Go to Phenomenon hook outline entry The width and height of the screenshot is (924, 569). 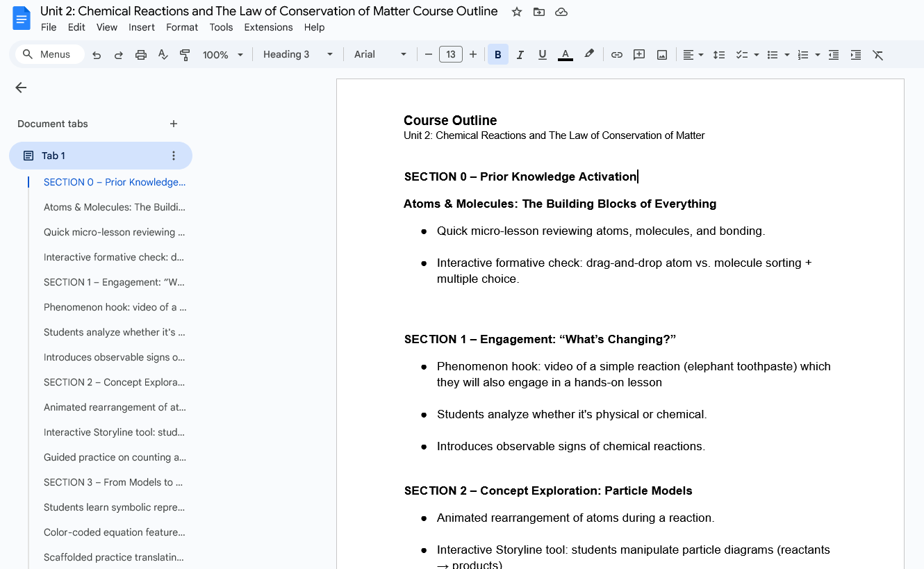[x=115, y=307]
